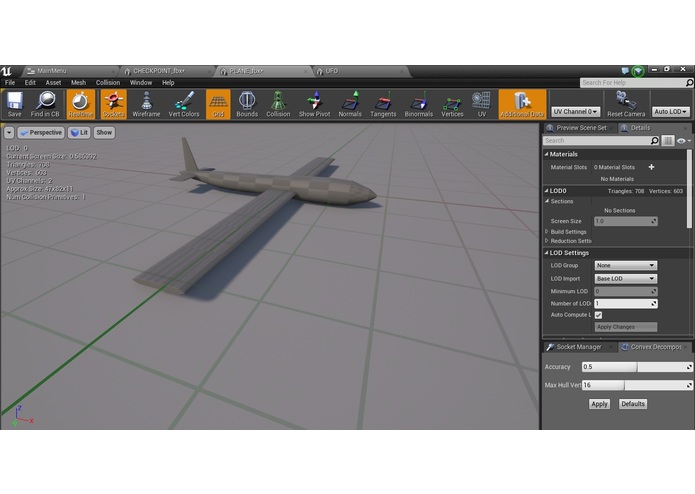Screen dimensions: 695x494
Task: Open the UV Channel 0 dropdown
Action: (x=575, y=112)
